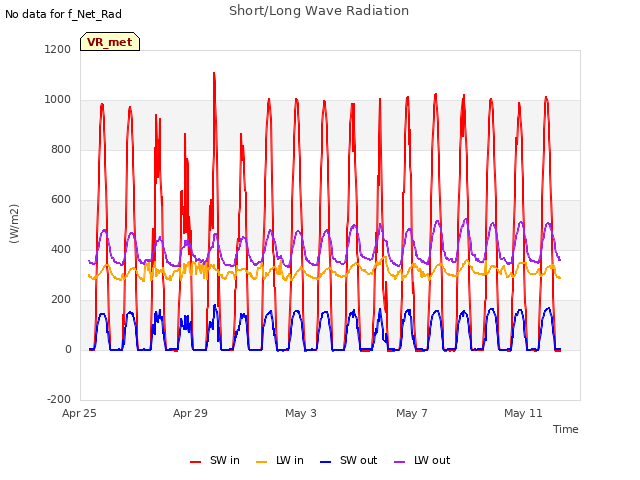Click the Apr 25 x-axis tick label

tap(79, 413)
